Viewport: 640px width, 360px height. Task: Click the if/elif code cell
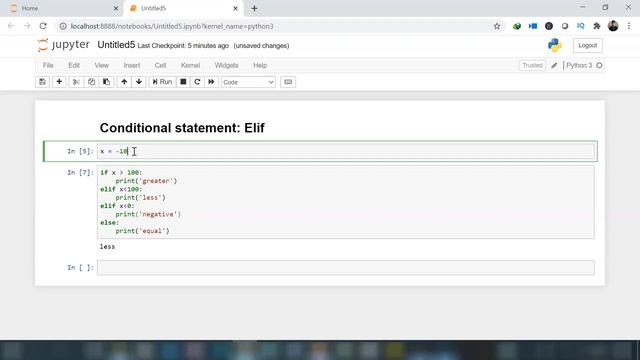[x=346, y=202]
